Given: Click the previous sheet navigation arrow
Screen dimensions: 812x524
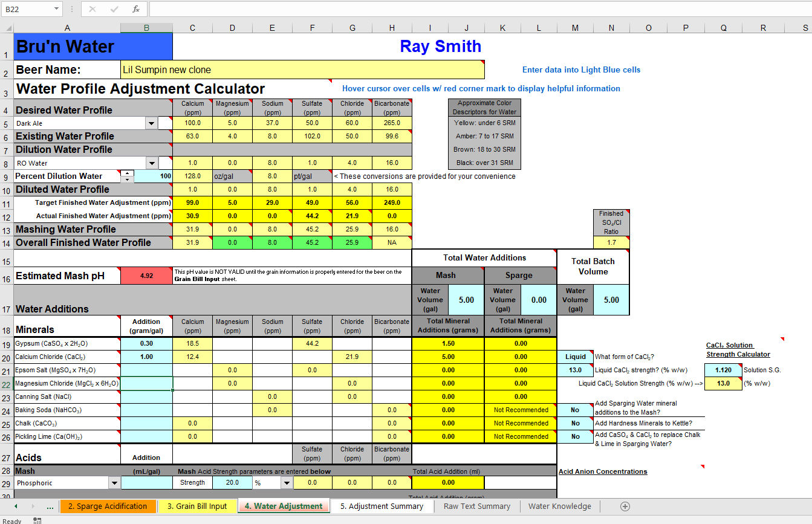Looking at the screenshot, I should 16,506.
